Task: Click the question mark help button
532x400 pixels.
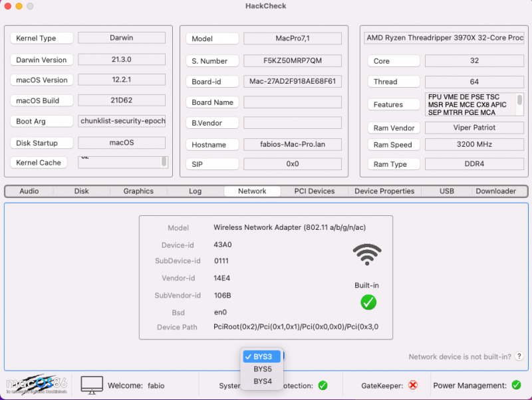Action: point(519,356)
